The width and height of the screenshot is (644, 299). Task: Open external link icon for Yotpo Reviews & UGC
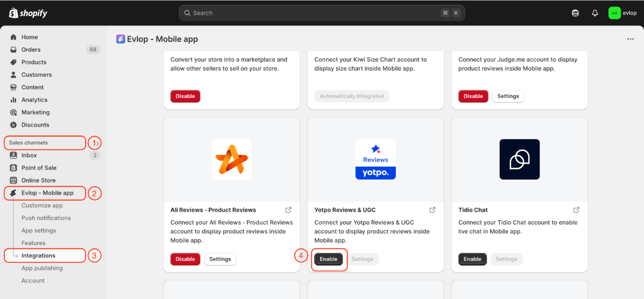pos(432,209)
